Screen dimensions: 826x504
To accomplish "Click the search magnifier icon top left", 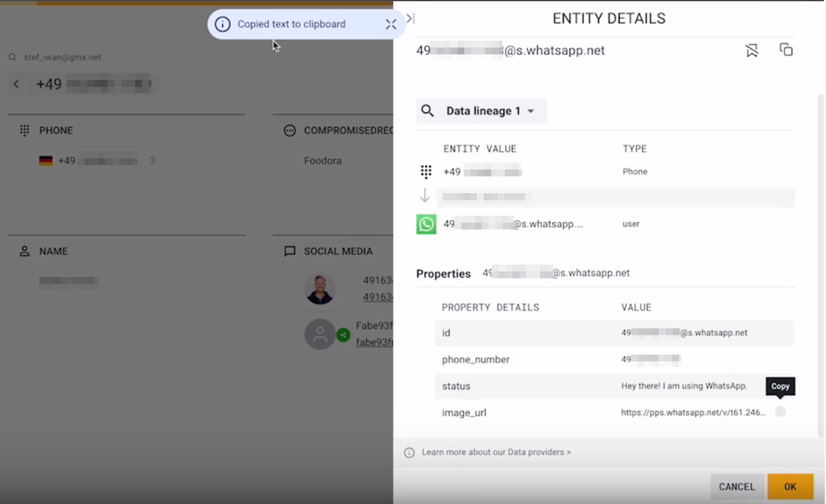I will click(x=12, y=56).
